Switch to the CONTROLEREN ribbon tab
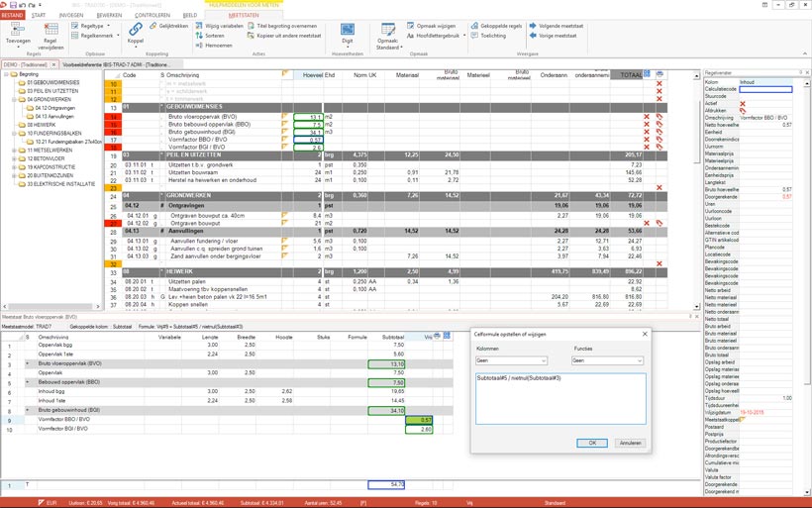Image resolution: width=812 pixels, height=508 pixels. tap(152, 16)
